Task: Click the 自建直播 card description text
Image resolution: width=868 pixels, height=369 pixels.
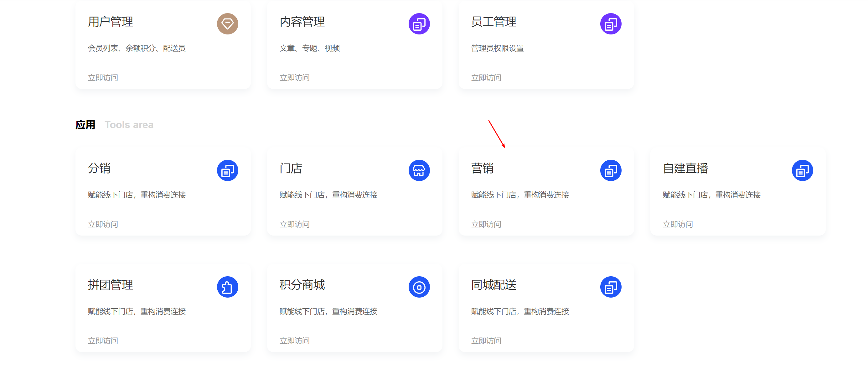Action: tap(712, 195)
